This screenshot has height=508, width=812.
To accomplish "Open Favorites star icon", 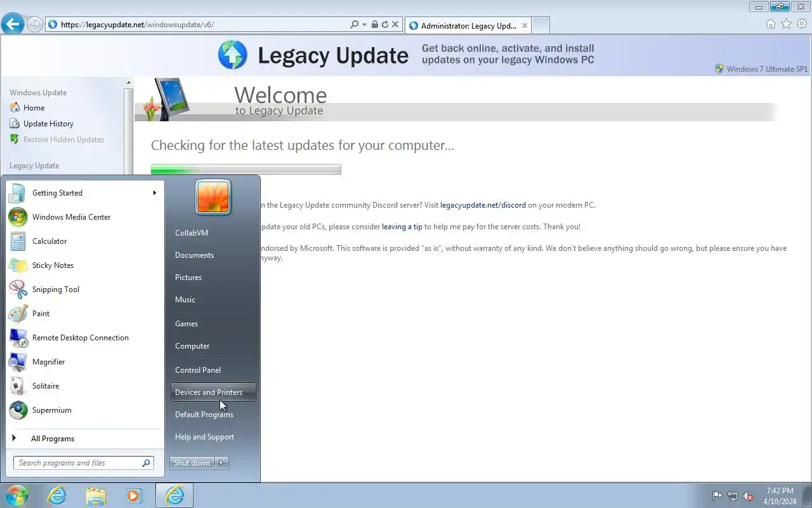I will click(786, 24).
